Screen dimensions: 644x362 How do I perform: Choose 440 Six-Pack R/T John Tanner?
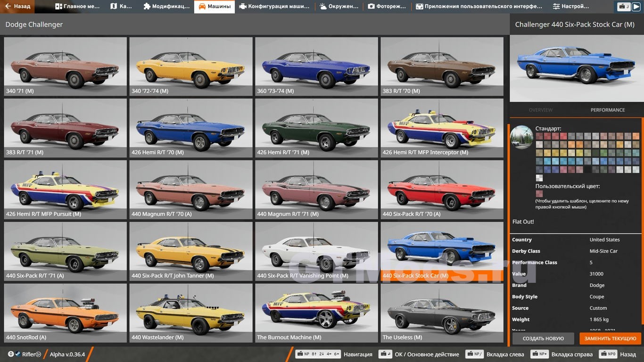(x=190, y=251)
